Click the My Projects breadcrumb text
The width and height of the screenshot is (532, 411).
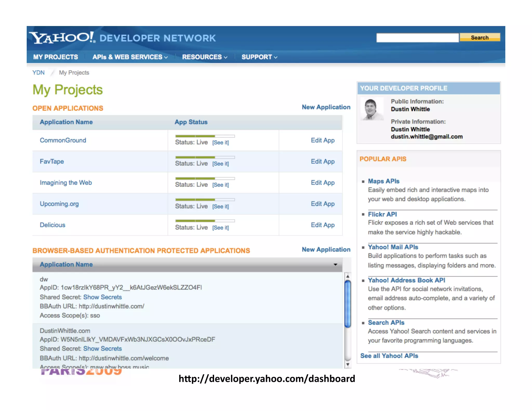click(x=74, y=72)
